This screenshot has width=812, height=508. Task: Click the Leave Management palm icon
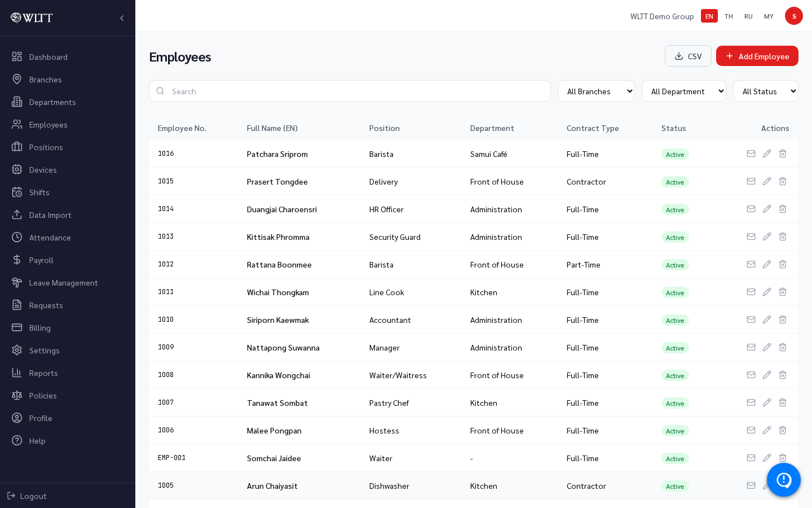click(x=17, y=282)
